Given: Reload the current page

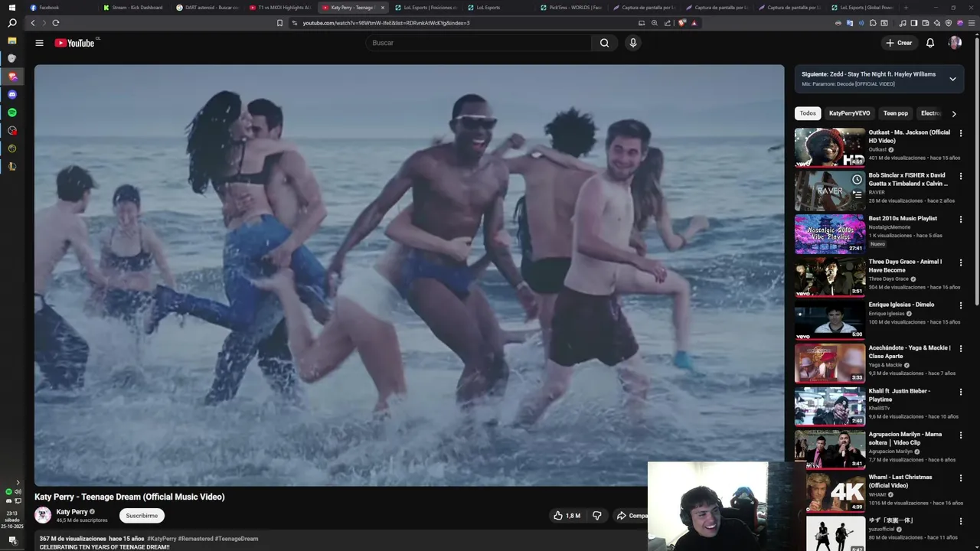Looking at the screenshot, I should point(55,23).
